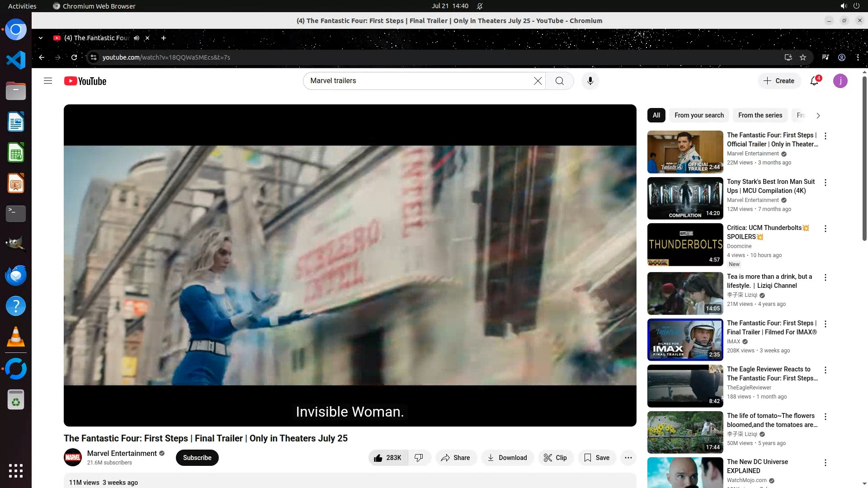Click the search magnifier button

pyautogui.click(x=560, y=81)
